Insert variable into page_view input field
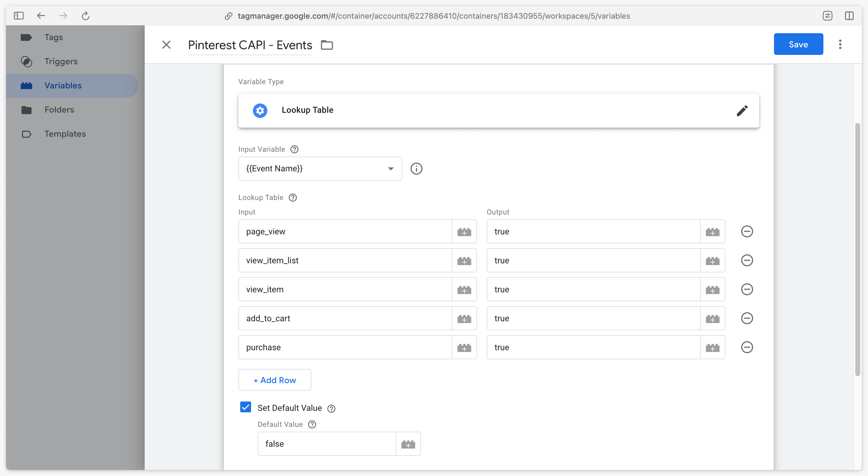 (x=464, y=231)
